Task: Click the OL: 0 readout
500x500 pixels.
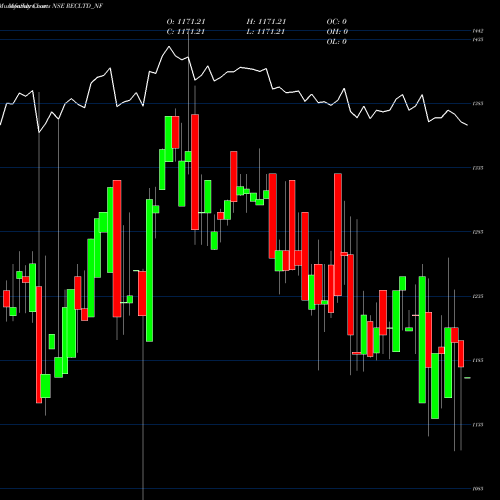Action: coord(337,42)
